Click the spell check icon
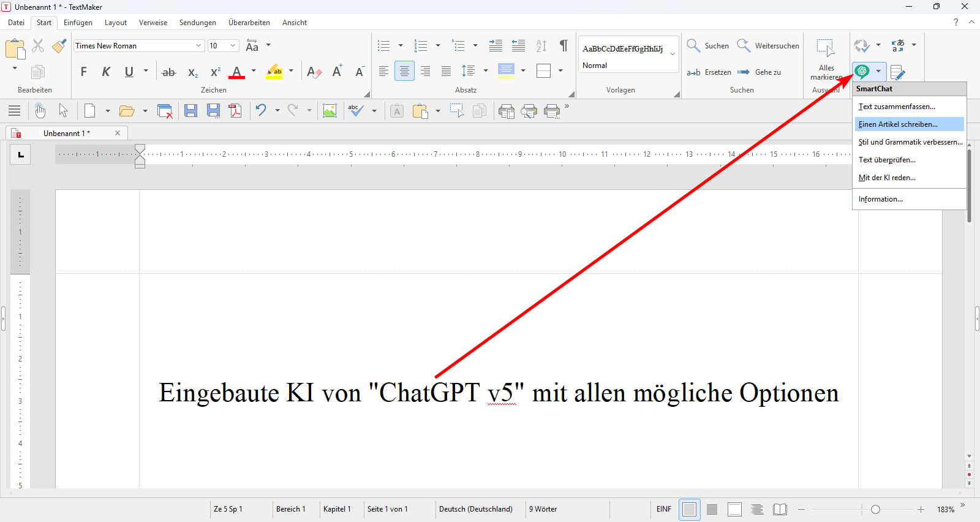 tap(356, 111)
